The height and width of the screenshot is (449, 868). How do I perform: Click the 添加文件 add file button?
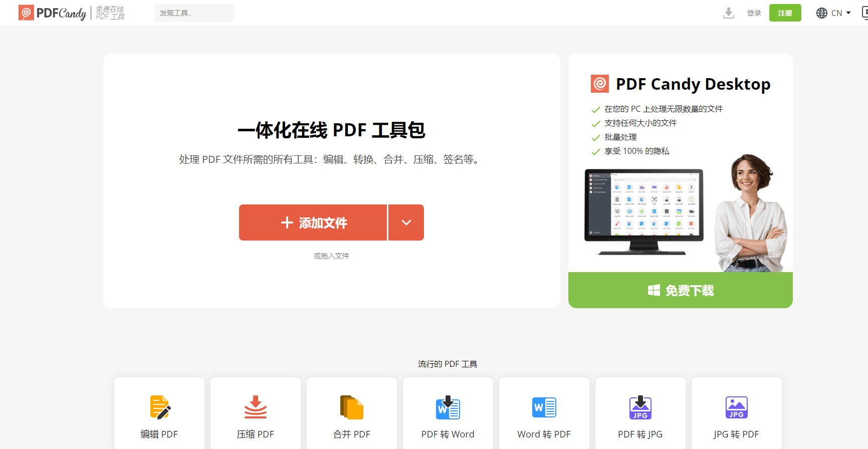tap(313, 222)
